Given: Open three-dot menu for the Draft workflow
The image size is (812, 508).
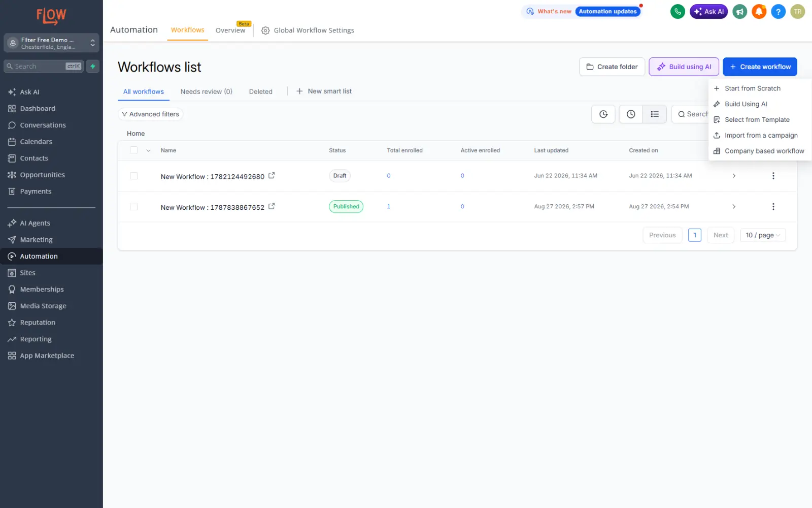Looking at the screenshot, I should pyautogui.click(x=773, y=176).
